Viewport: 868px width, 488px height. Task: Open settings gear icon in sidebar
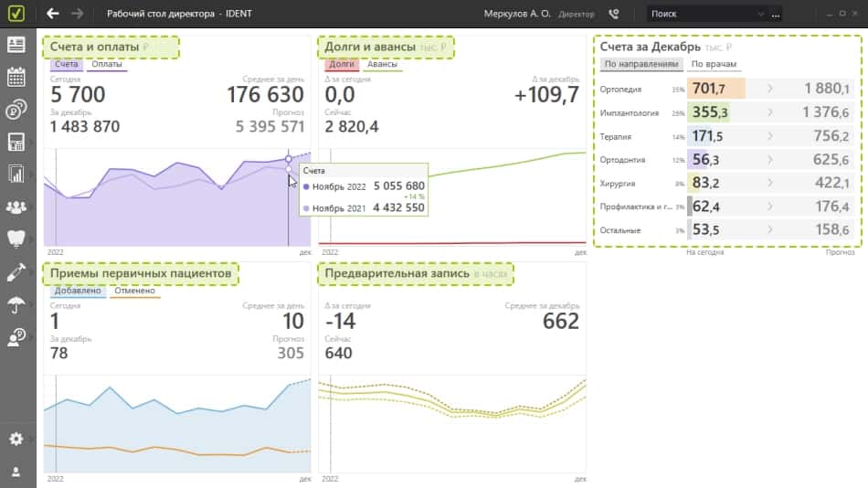coord(16,439)
